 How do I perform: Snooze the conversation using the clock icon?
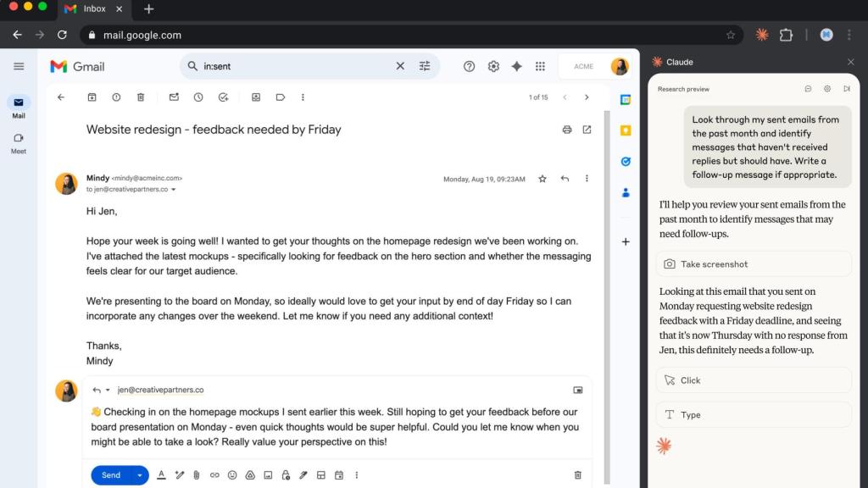(198, 97)
